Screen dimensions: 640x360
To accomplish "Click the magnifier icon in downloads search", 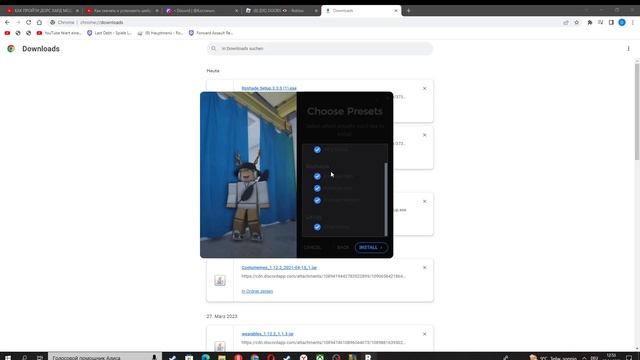I will [x=213, y=49].
